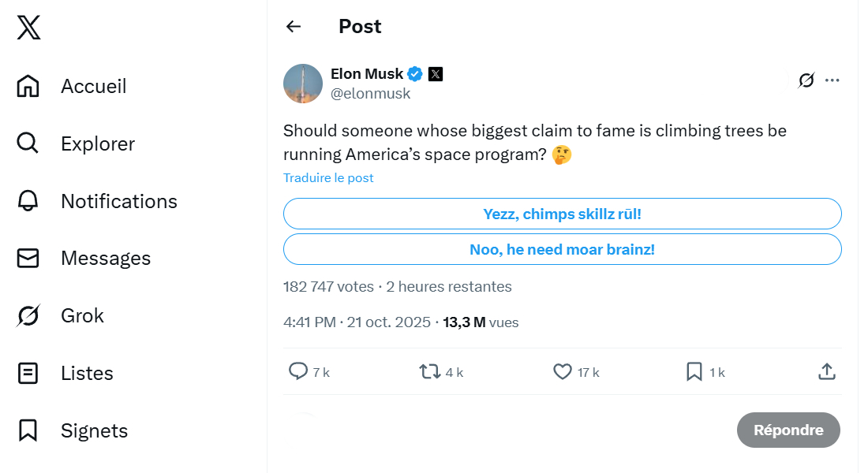Click the @elonmusk handle link

[x=370, y=94]
